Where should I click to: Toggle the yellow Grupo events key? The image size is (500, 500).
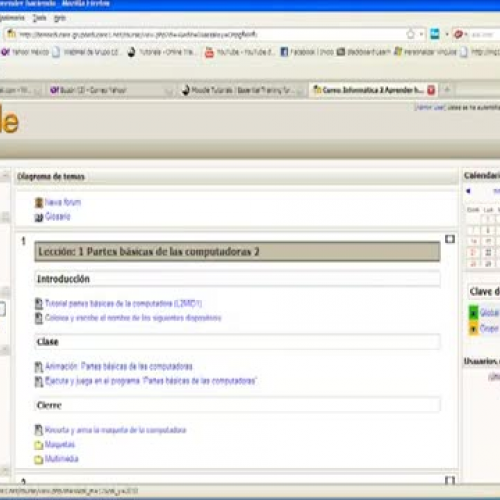[x=473, y=329]
